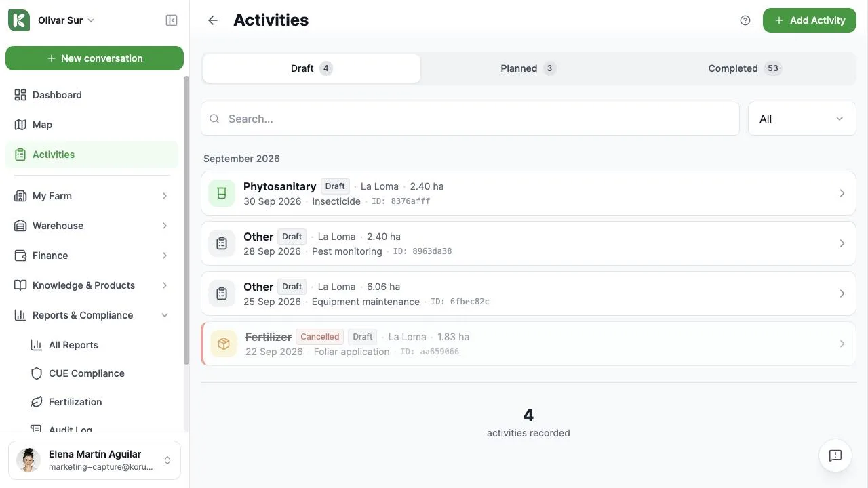The height and width of the screenshot is (488, 868).
Task: Start a New conversation
Action: click(x=94, y=58)
